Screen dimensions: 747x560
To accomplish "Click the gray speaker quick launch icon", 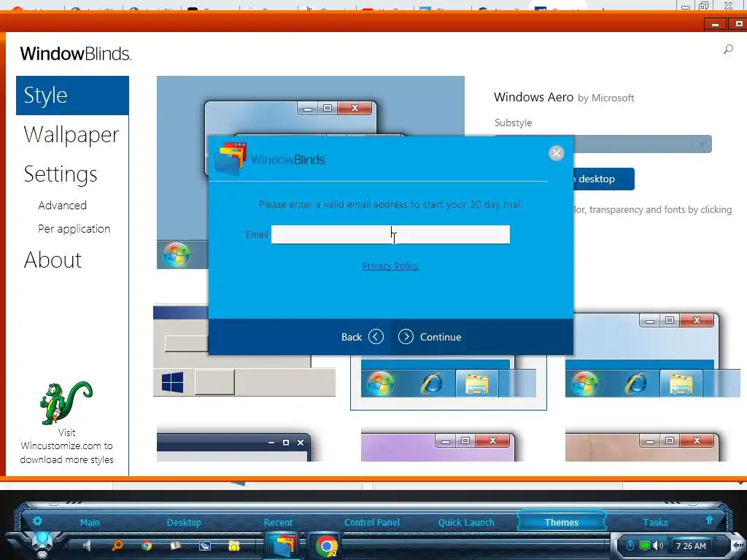I will coord(86,545).
